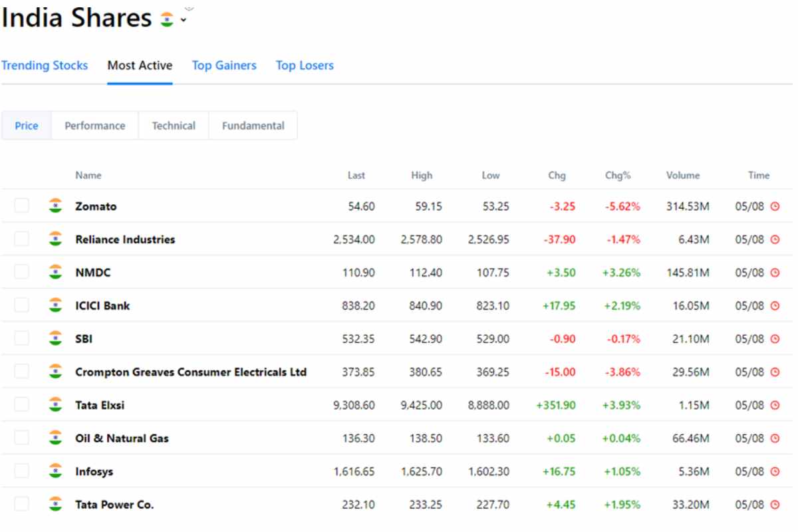
Task: Click the flag icon in NMDC row
Action: (55, 273)
